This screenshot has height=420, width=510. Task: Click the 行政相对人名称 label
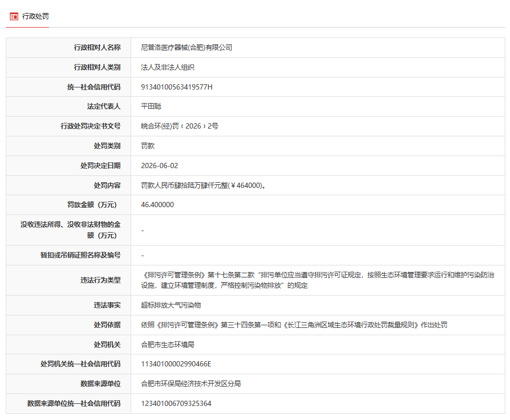tap(97, 47)
